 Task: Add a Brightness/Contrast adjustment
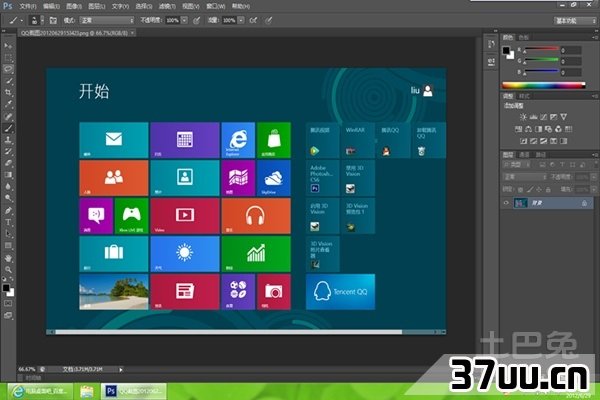[x=523, y=117]
